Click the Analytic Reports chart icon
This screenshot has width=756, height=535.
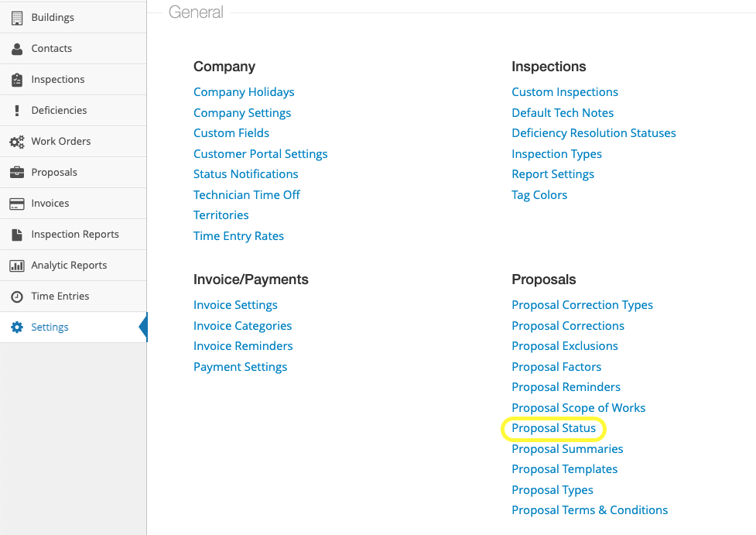17,266
